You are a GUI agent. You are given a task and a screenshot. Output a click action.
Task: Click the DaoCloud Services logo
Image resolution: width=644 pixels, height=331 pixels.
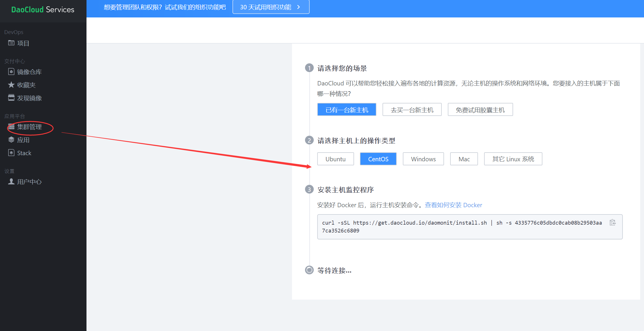pos(43,10)
